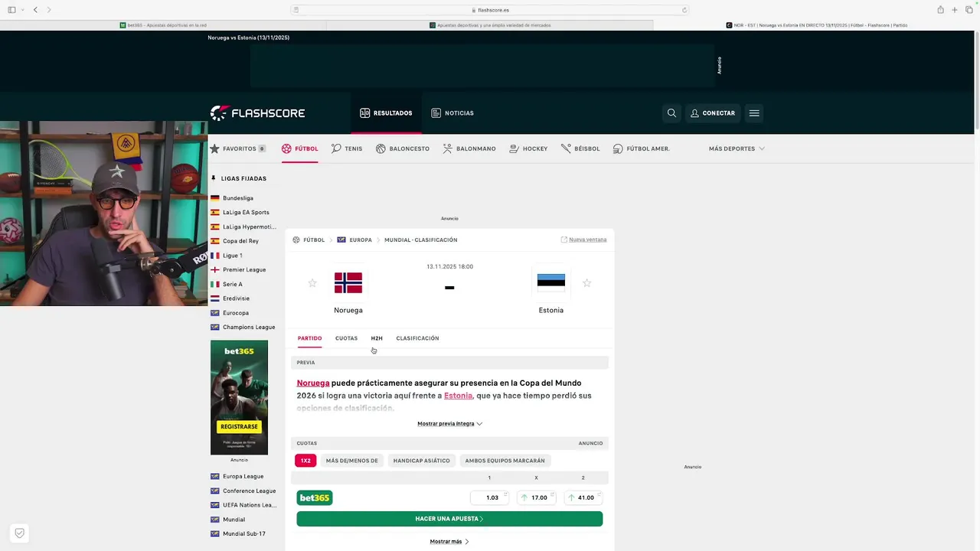Select the H2H tab
Image resolution: width=980 pixels, height=551 pixels.
click(x=377, y=338)
